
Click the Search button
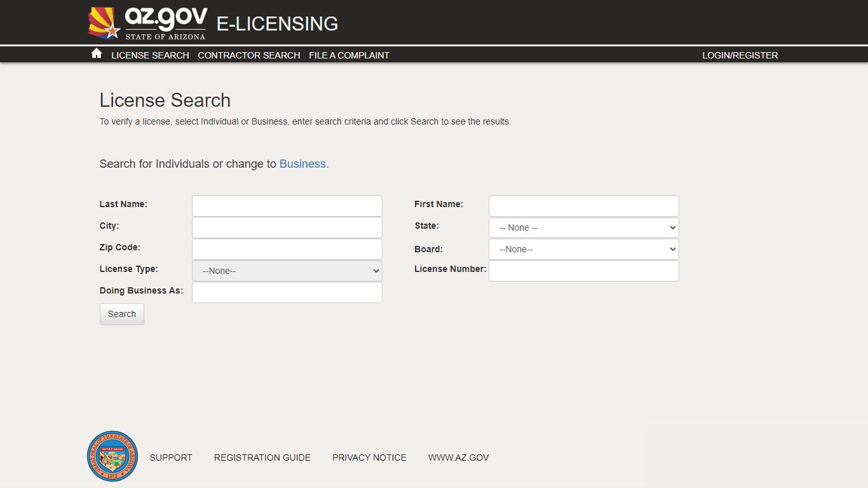click(x=122, y=314)
